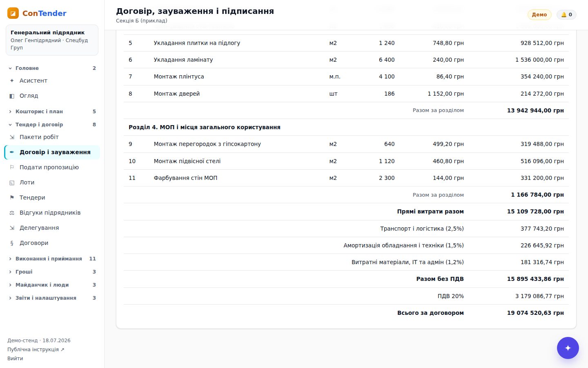The height and width of the screenshot is (368, 588).
Task: Click row Монтаж плінтуса
Action: [x=346, y=76]
